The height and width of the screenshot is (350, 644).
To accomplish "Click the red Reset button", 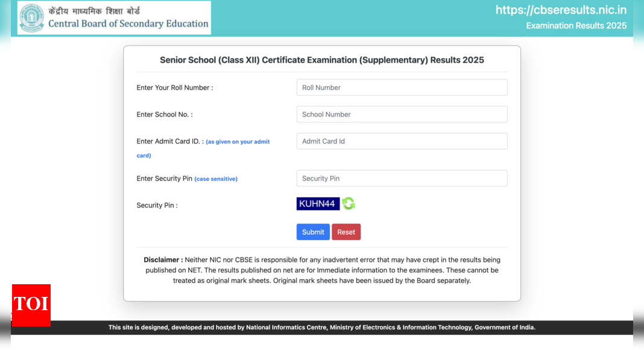I will click(346, 232).
